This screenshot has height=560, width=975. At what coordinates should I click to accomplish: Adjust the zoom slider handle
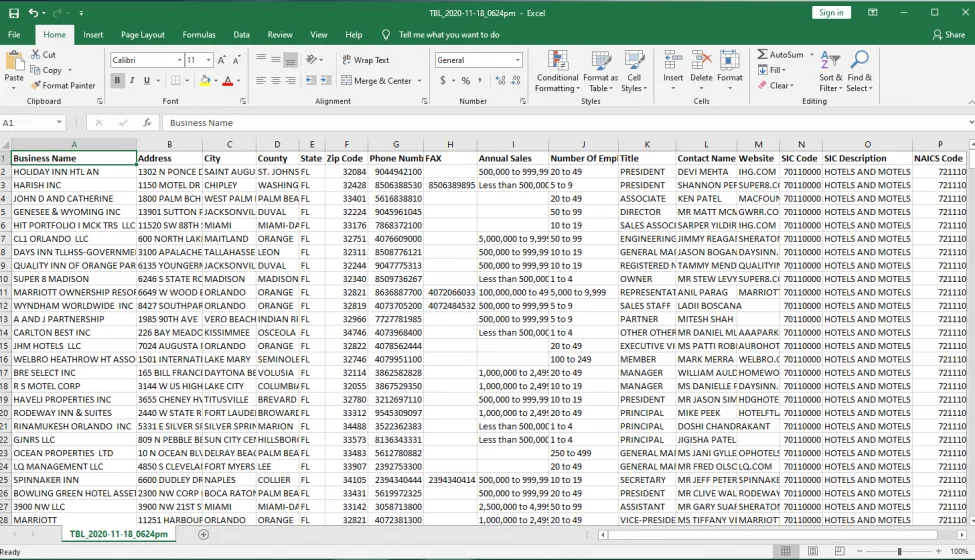click(x=899, y=551)
